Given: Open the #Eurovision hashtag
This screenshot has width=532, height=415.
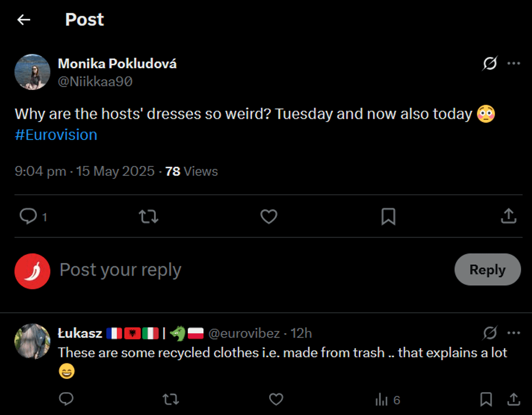Looking at the screenshot, I should (x=56, y=135).
